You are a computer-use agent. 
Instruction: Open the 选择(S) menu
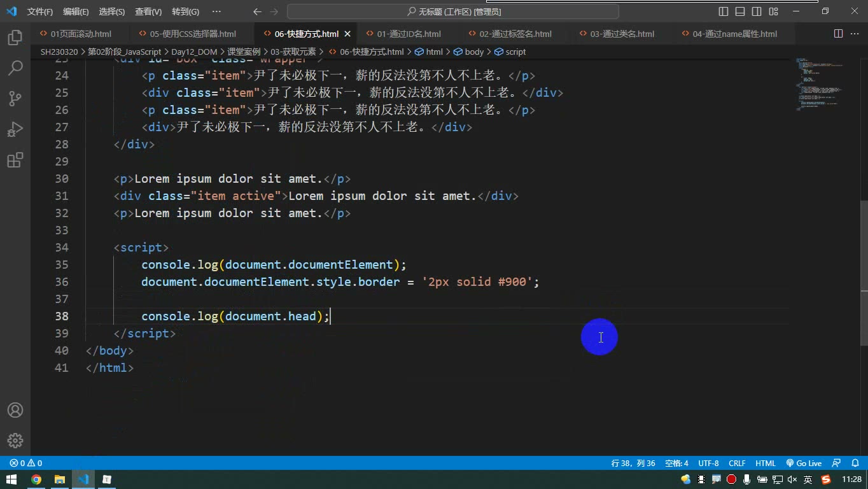coord(112,11)
